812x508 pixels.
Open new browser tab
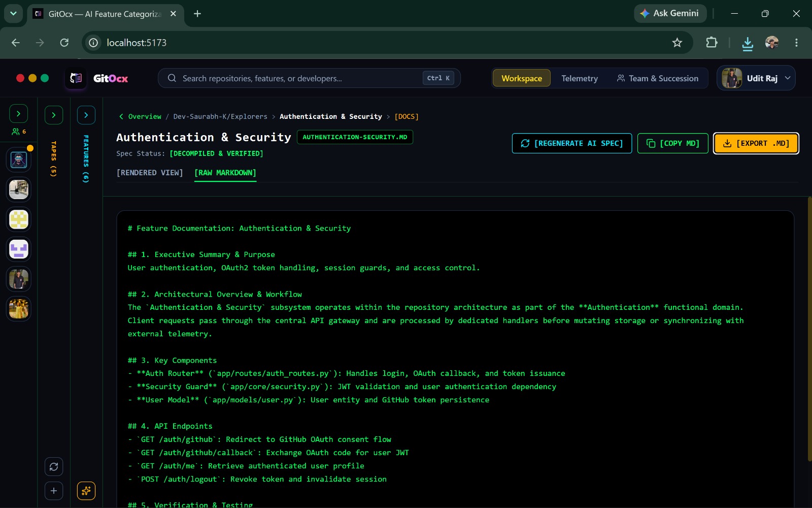(x=197, y=14)
